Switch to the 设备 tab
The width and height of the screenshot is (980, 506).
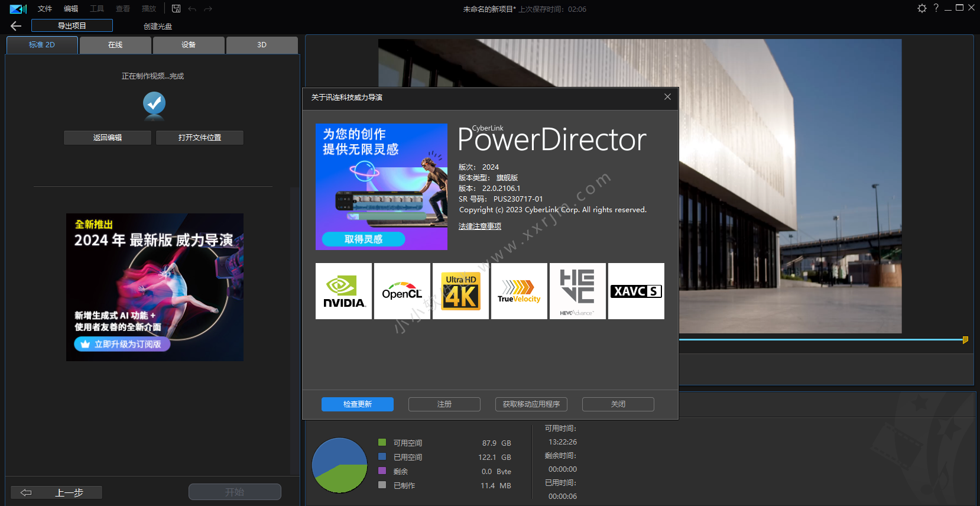(x=189, y=45)
